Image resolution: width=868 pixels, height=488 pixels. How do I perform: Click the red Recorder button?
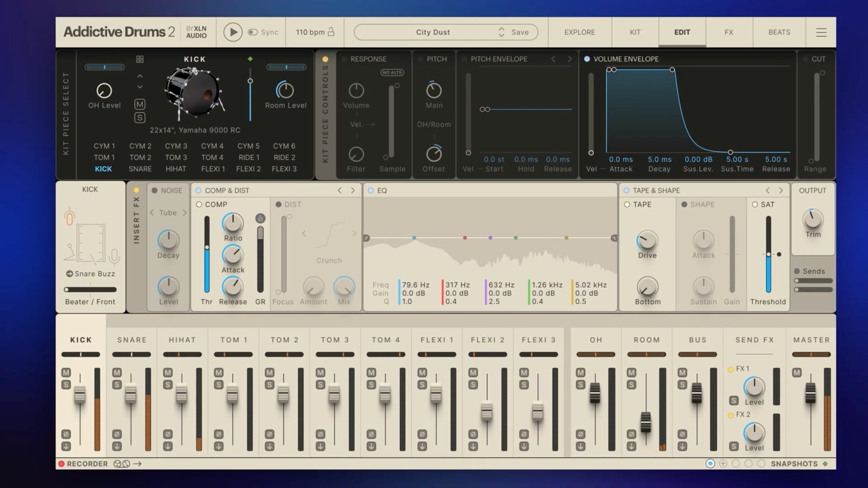click(61, 464)
